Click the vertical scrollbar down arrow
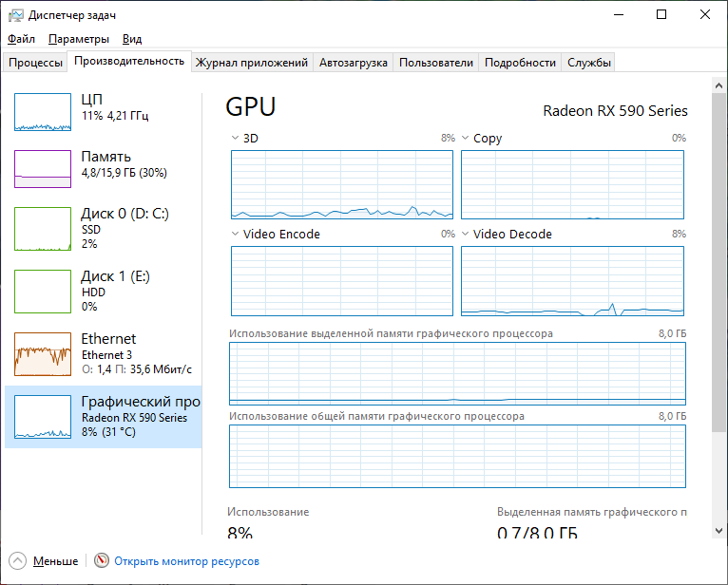 click(719, 527)
